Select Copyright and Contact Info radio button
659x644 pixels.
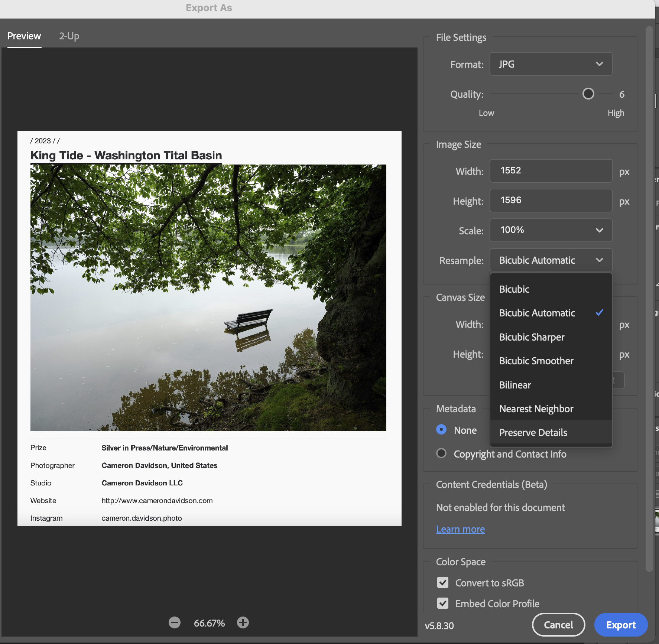441,453
